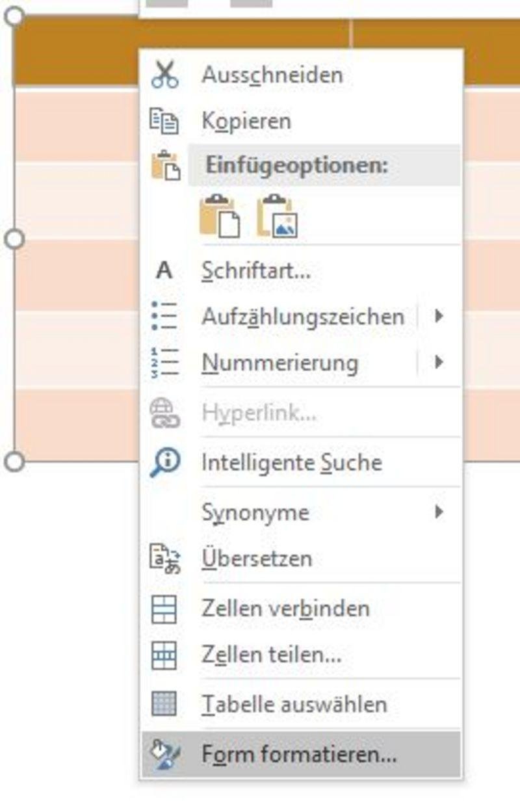Paste keeping source formatting via the first clipboard icon
520x812 pixels.
pyautogui.click(x=220, y=216)
